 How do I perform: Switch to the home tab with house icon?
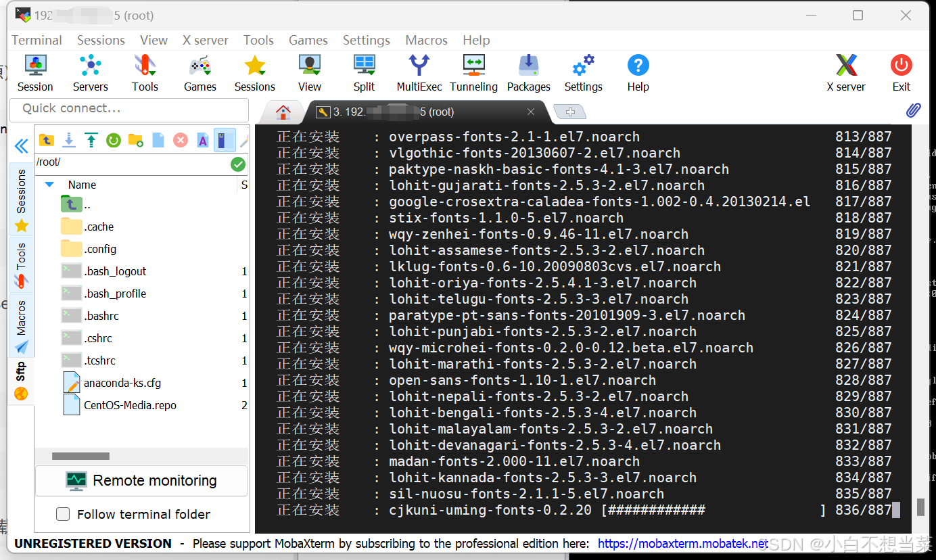tap(283, 112)
